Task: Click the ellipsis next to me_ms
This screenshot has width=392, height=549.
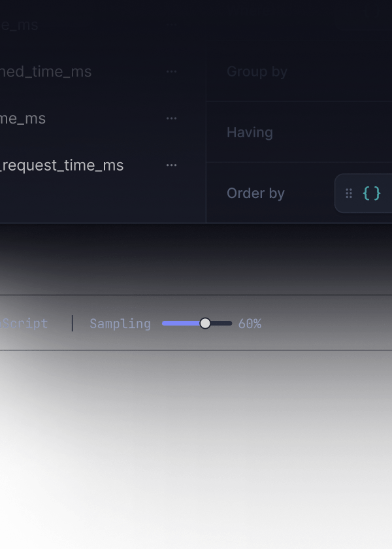Action: point(171,118)
